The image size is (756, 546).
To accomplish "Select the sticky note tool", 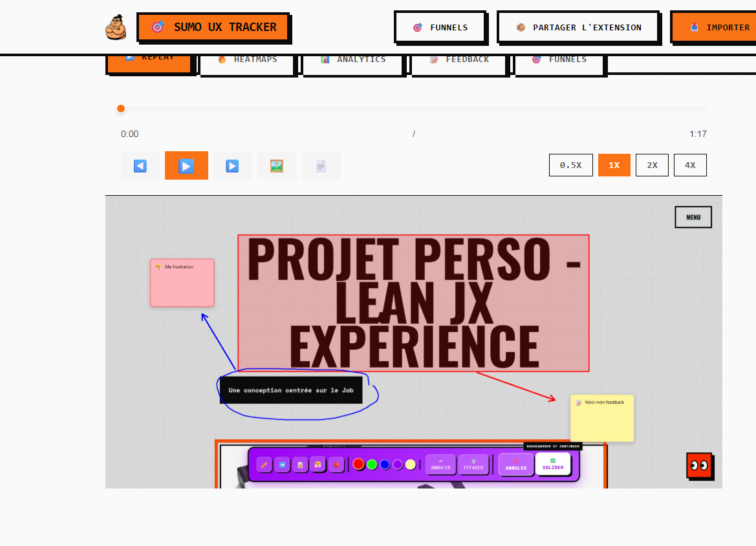I will coord(300,465).
